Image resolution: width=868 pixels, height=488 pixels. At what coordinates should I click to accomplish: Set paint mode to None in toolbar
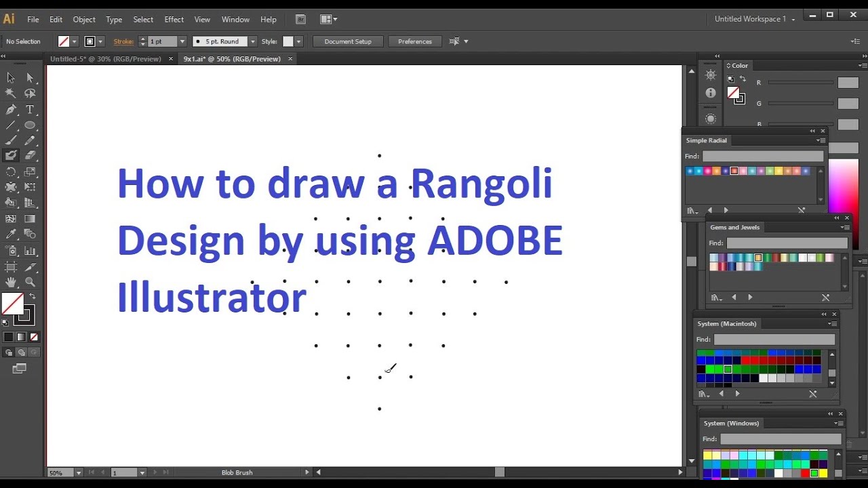34,337
